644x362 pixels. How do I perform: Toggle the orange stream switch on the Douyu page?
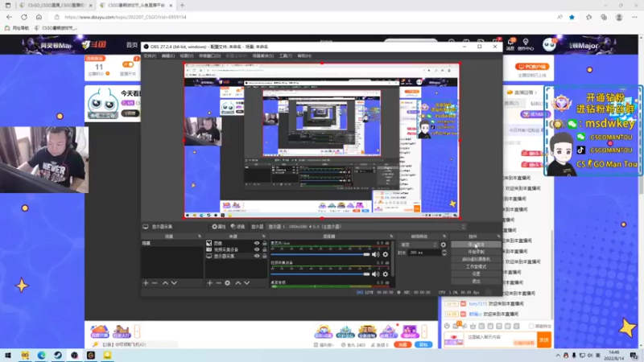(128, 64)
